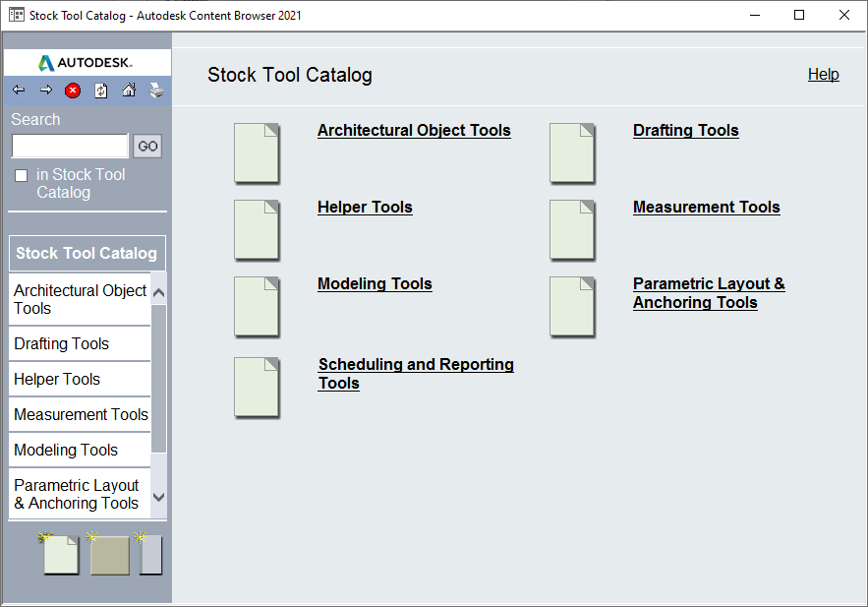Image resolution: width=868 pixels, height=607 pixels.
Task: Click the Autodesk logo banner
Action: tap(87, 62)
